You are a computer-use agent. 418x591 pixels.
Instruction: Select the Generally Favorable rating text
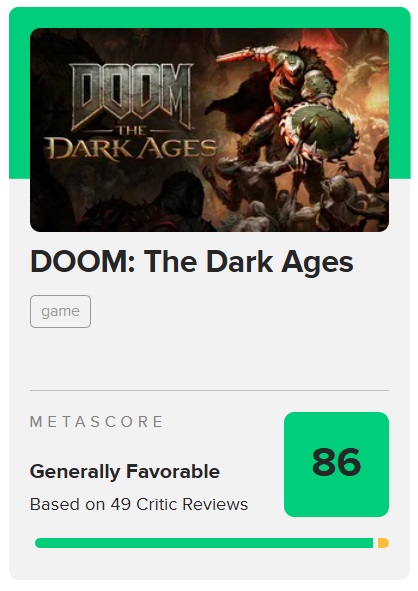point(125,472)
